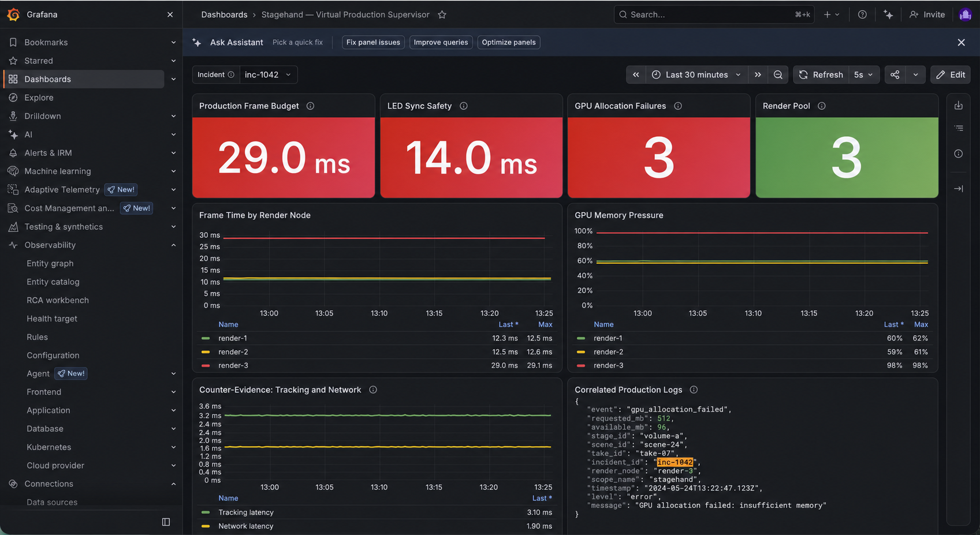Toggle Tracking latency series in legend

click(x=245, y=512)
